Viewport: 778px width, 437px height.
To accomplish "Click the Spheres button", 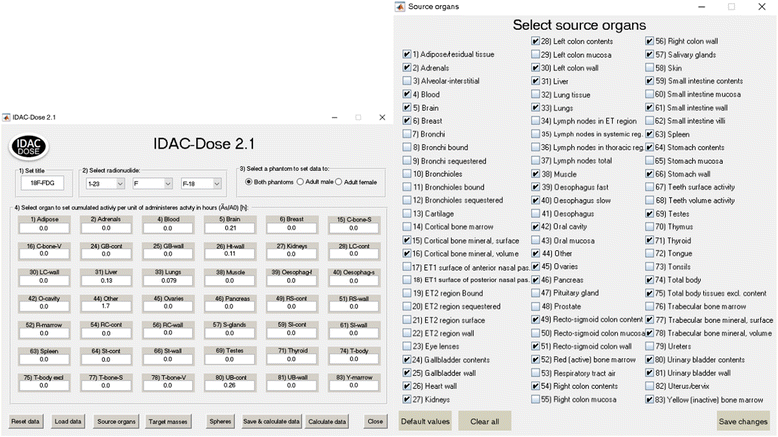I will 219,421.
